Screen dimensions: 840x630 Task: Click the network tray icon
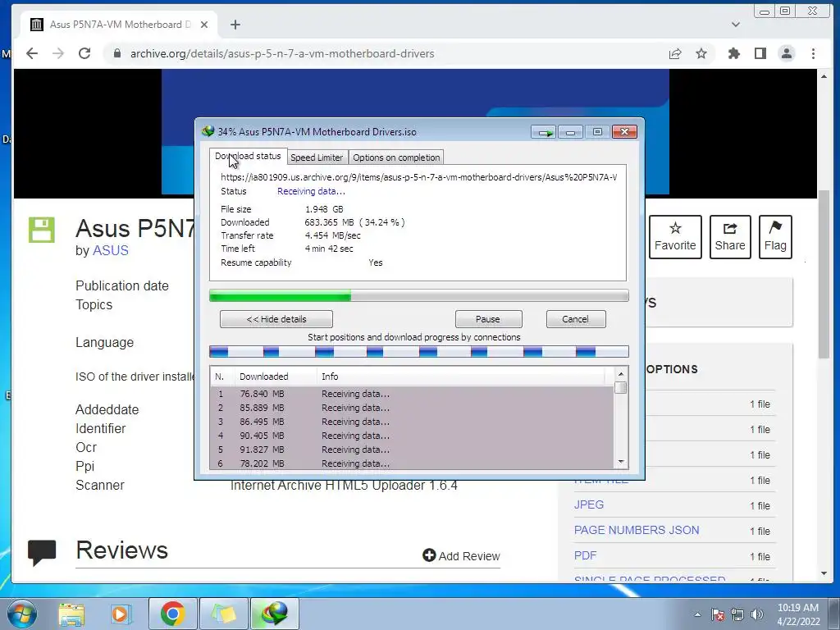click(x=737, y=614)
